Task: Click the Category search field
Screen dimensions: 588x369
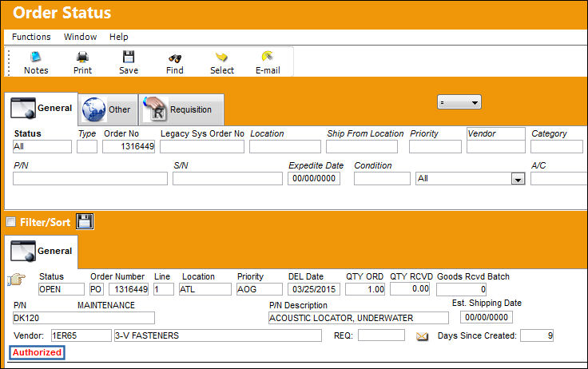Action: point(557,147)
